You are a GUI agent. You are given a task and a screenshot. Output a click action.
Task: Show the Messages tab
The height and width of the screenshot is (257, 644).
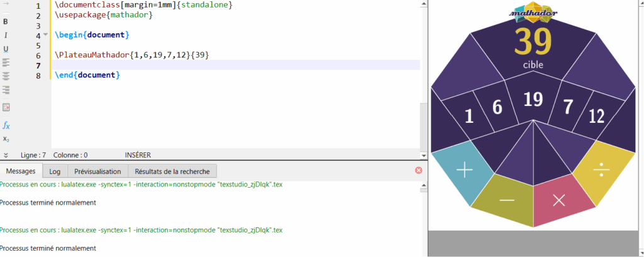pyautogui.click(x=21, y=171)
